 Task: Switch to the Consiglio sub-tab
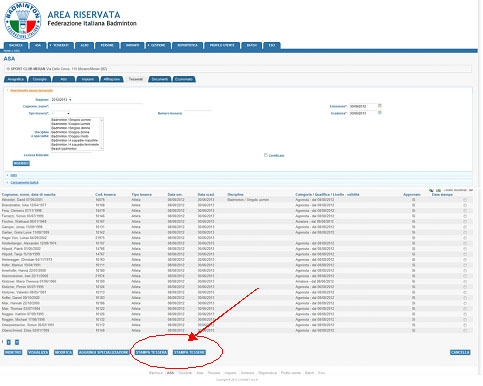(x=40, y=79)
